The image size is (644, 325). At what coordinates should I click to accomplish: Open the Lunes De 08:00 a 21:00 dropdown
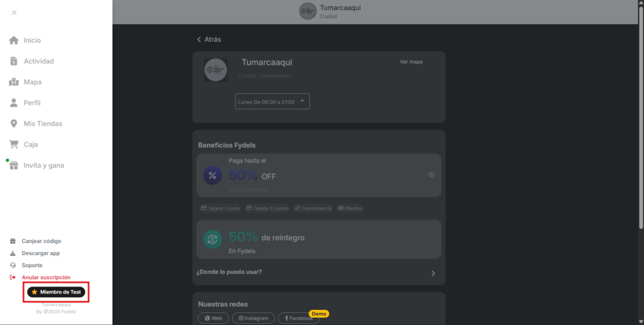[272, 101]
